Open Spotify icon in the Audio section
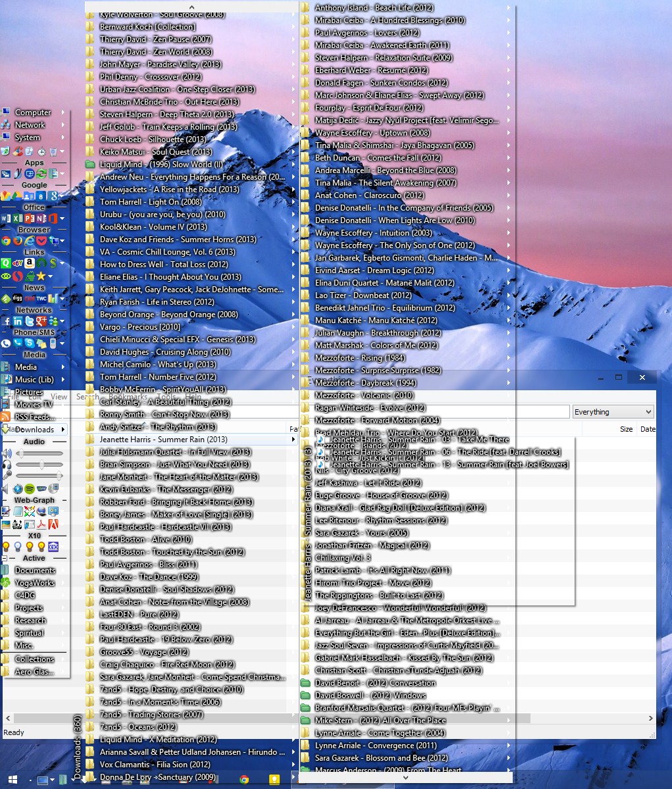 [x=30, y=489]
